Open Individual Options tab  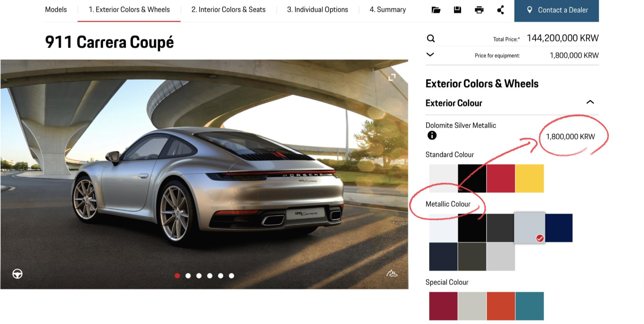click(x=317, y=10)
